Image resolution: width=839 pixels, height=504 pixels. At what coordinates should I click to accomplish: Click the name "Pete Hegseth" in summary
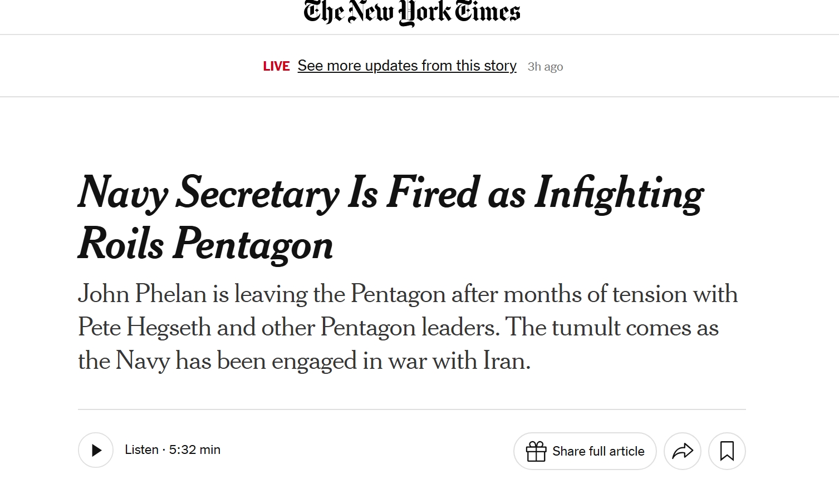144,327
